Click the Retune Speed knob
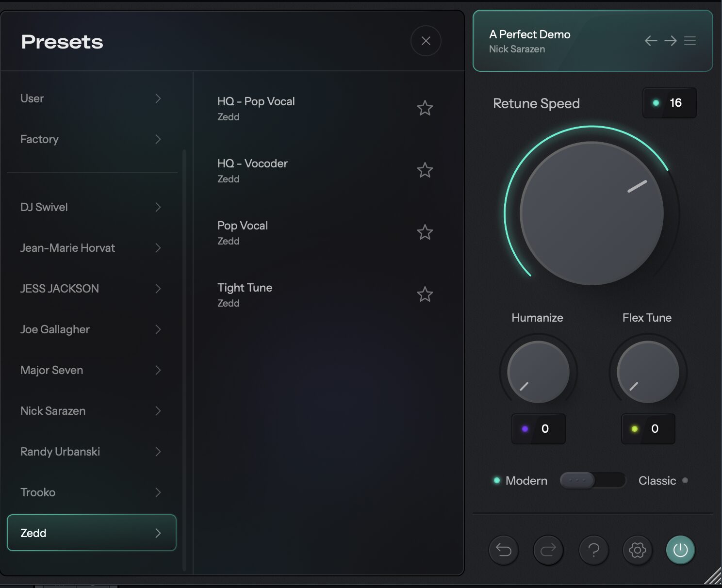The image size is (722, 588). [591, 213]
